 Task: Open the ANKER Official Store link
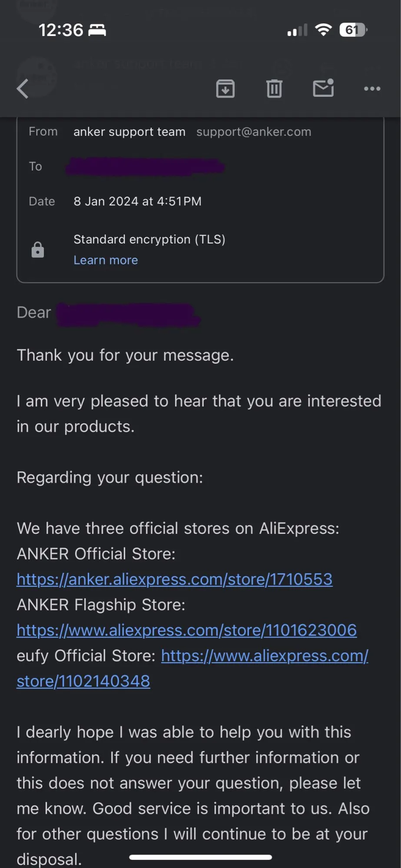(175, 579)
